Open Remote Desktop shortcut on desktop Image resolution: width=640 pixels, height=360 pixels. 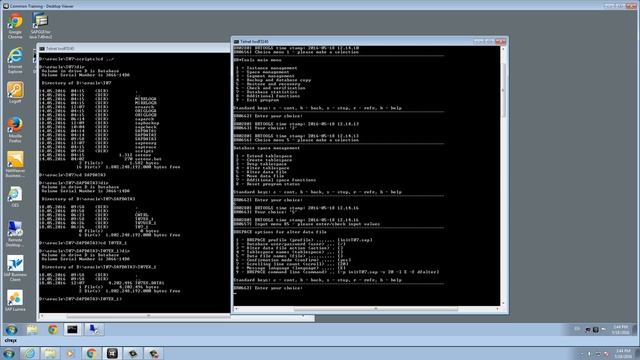(x=15, y=234)
